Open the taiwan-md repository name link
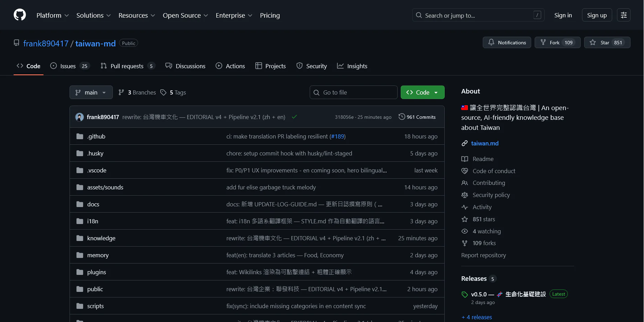This screenshot has height=322, width=644. (x=96, y=43)
